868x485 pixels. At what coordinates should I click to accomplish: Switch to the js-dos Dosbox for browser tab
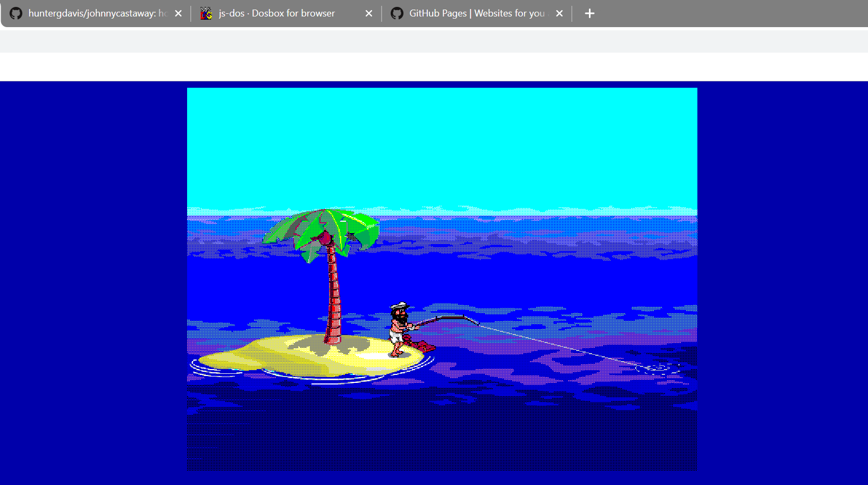point(276,13)
